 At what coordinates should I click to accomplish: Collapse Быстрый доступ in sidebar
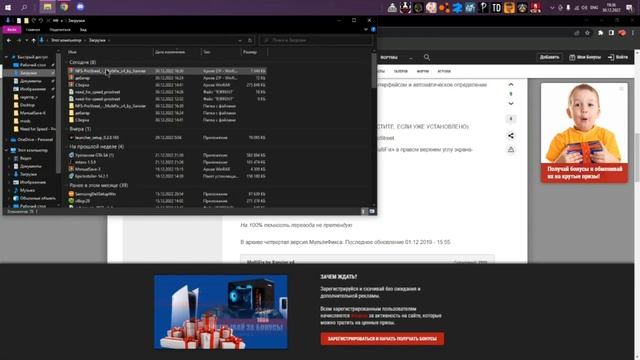[7, 57]
